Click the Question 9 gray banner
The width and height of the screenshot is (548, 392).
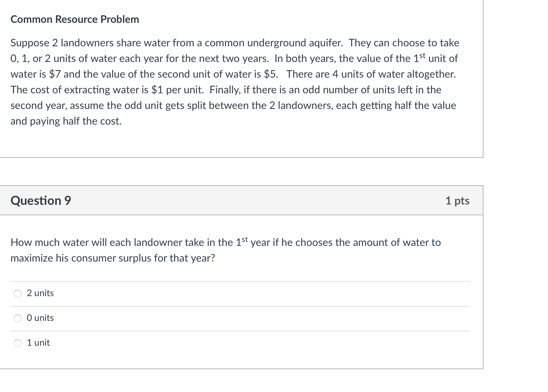pos(241,201)
